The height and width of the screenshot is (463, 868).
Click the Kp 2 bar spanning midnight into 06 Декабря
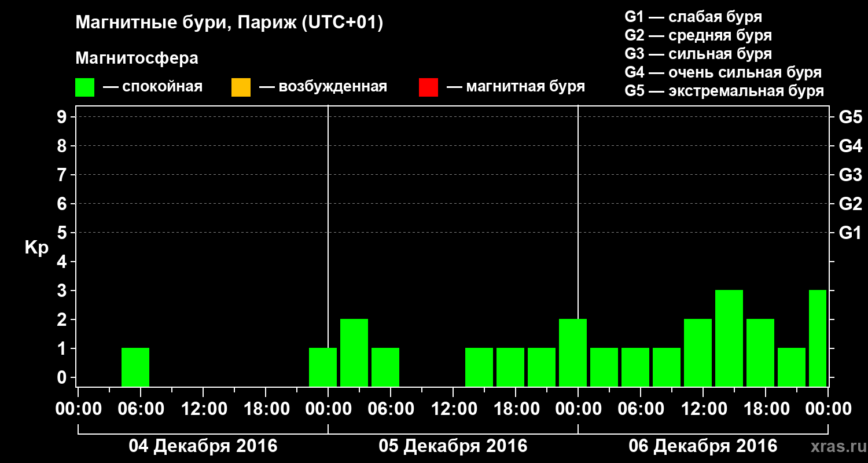coord(573,352)
